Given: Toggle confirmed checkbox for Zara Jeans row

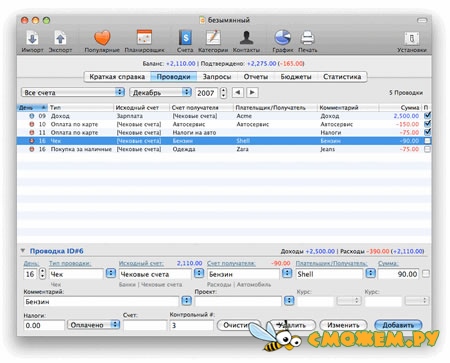Looking at the screenshot, I should pyautogui.click(x=427, y=149).
